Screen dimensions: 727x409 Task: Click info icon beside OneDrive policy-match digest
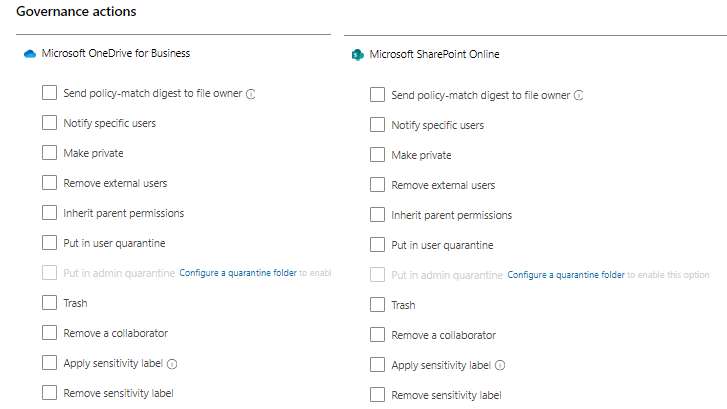tap(252, 94)
